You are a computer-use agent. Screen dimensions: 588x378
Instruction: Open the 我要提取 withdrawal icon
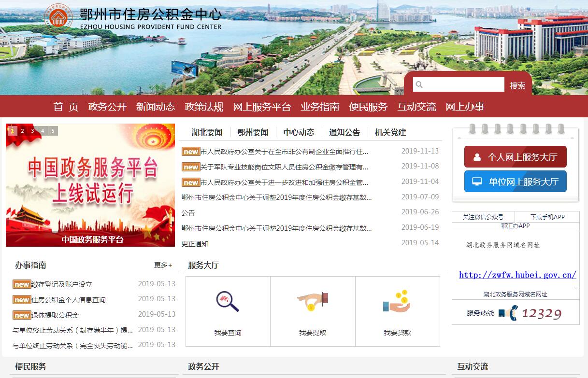point(313,302)
